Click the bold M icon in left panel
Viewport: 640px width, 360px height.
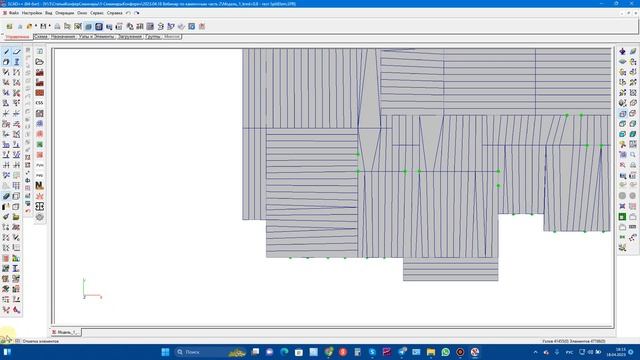[x=40, y=186]
